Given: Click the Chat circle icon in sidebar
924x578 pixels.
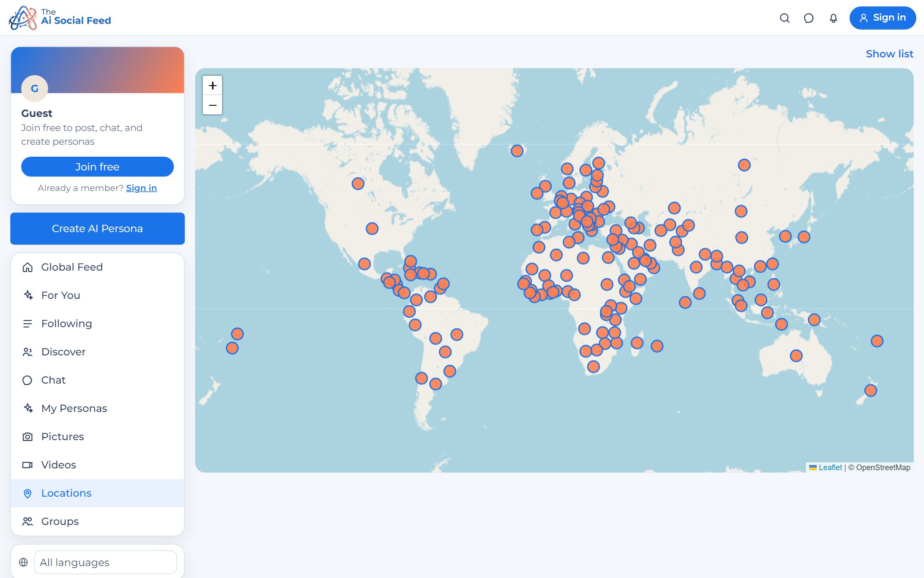Looking at the screenshot, I should (27, 380).
